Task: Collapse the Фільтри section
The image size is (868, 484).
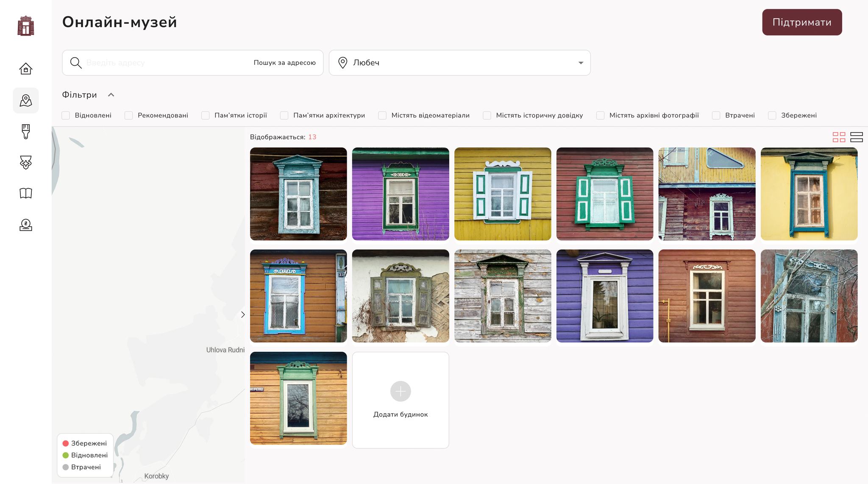Action: point(111,95)
